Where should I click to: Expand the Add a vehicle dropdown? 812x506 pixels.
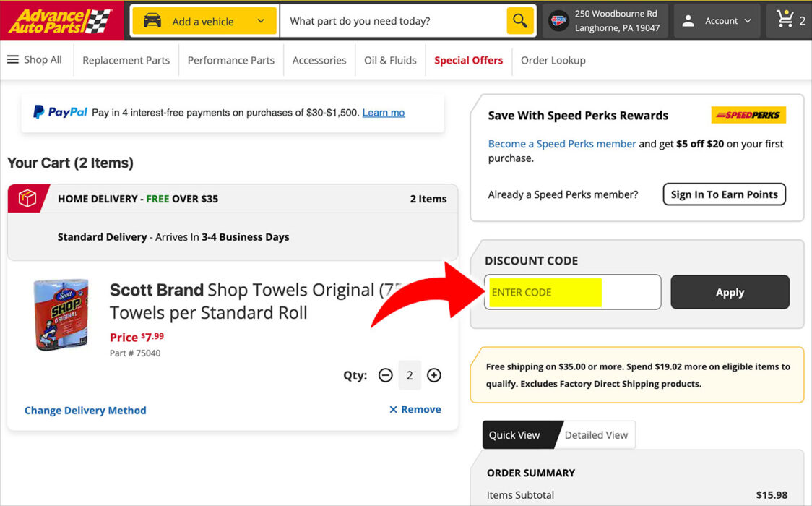coord(261,21)
